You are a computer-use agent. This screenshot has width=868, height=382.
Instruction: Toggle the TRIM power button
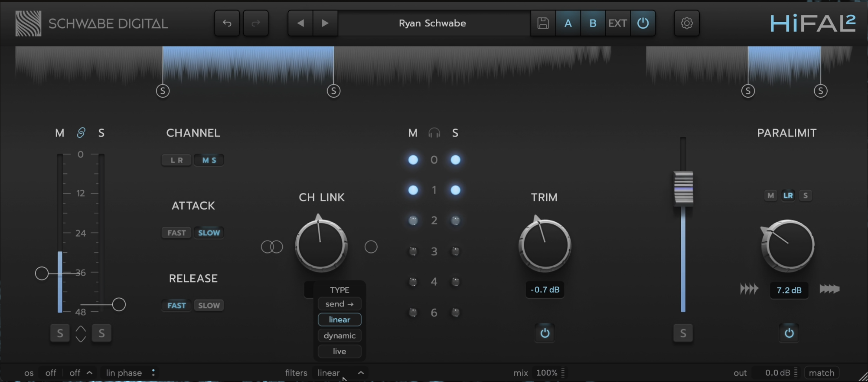pyautogui.click(x=545, y=333)
